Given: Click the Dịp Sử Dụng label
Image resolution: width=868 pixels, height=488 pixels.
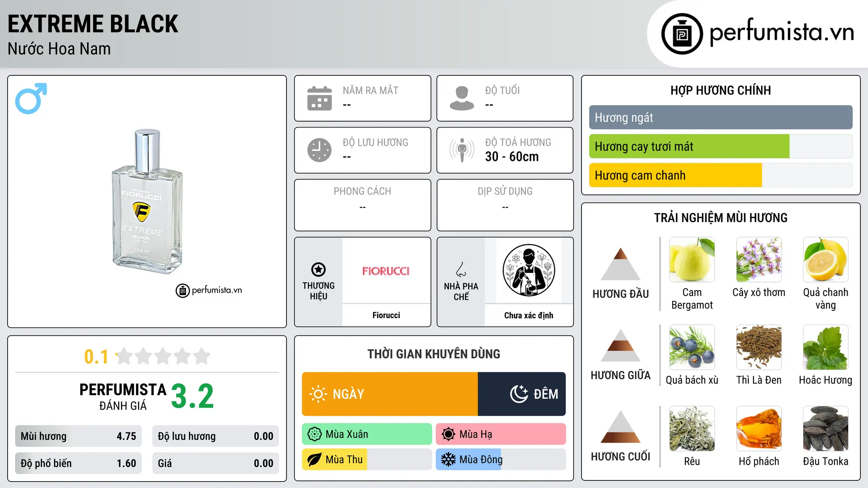Looking at the screenshot, I should coord(505,191).
